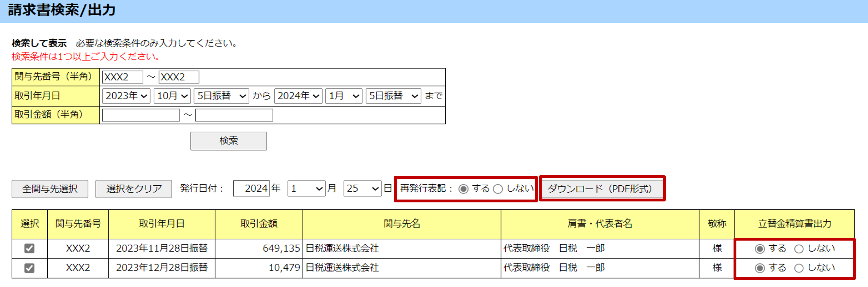Click the 検索 search button
Image resolution: width=868 pixels, height=287 pixels.
(x=228, y=141)
